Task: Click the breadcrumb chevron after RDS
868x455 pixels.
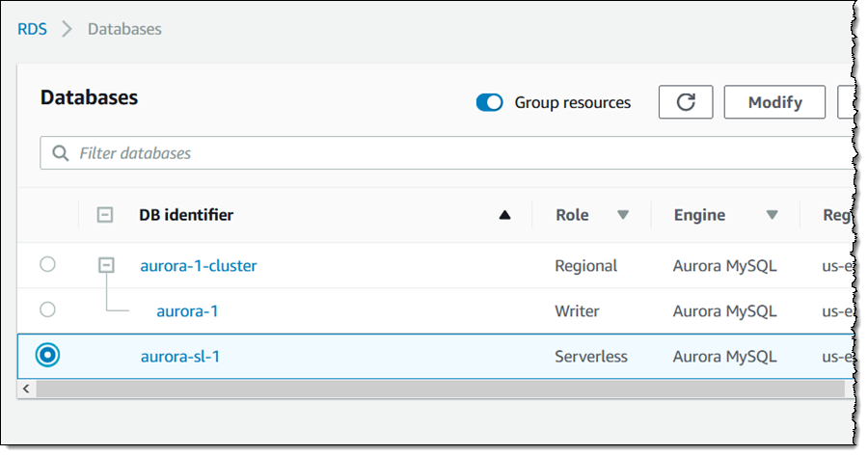Action: coord(67,29)
